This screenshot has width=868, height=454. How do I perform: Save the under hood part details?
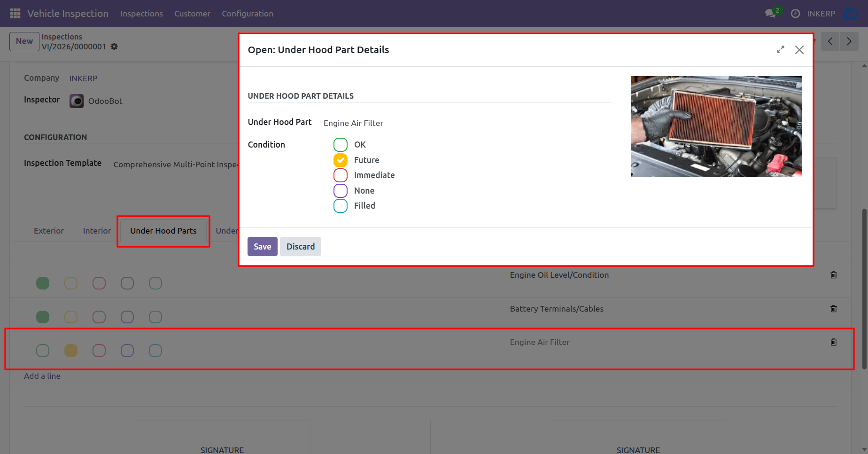pyautogui.click(x=263, y=247)
